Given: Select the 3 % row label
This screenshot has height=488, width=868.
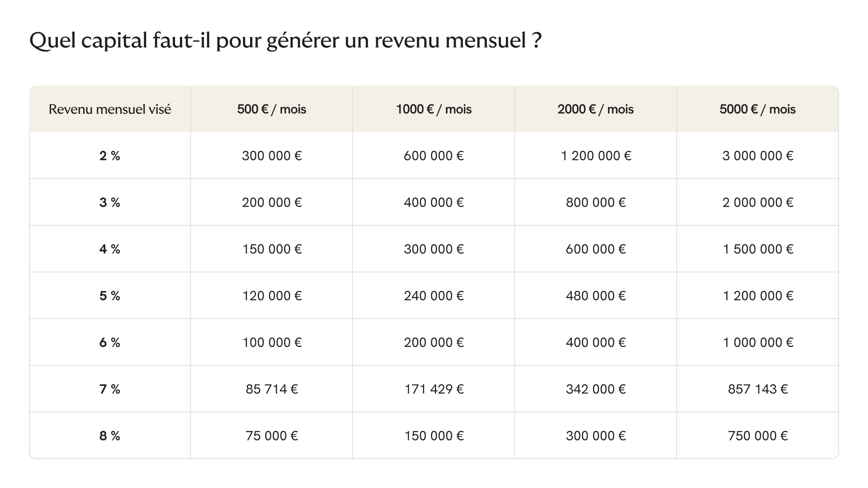Looking at the screenshot, I should [110, 202].
